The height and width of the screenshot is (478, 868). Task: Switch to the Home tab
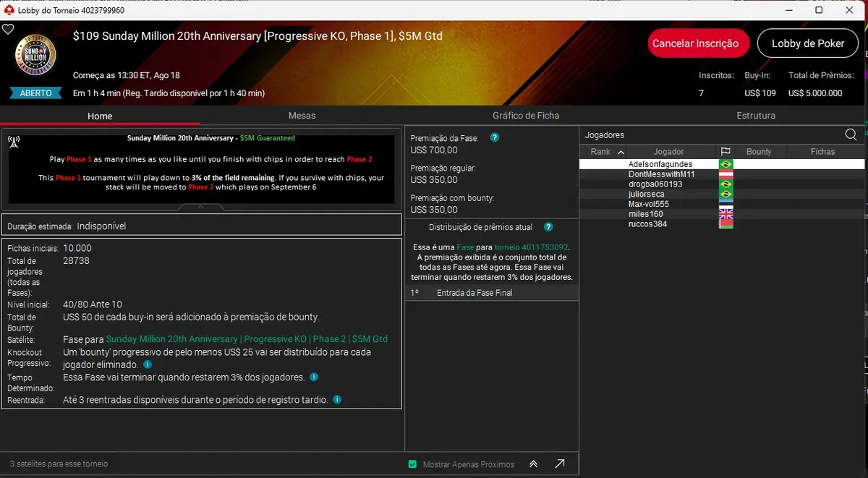pyautogui.click(x=100, y=116)
